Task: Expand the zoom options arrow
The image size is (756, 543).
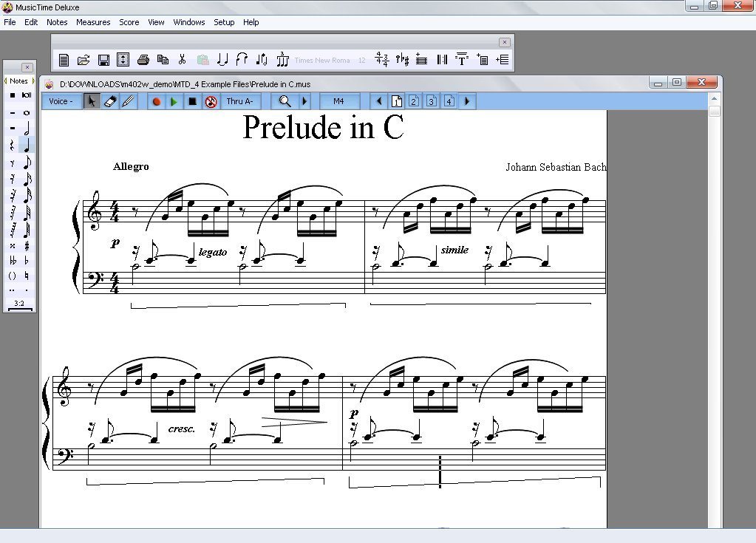Action: pyautogui.click(x=304, y=101)
